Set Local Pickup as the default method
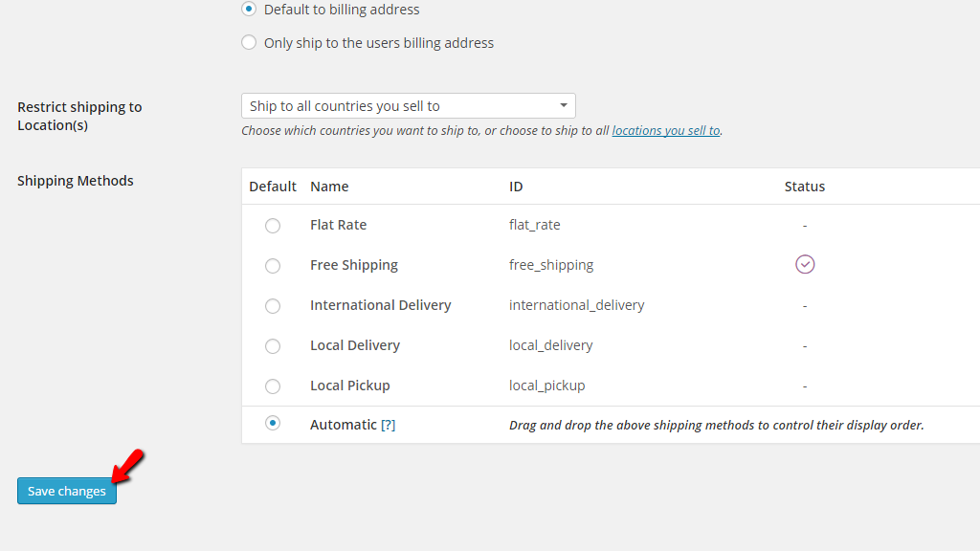This screenshot has height=551, width=980. [273, 386]
